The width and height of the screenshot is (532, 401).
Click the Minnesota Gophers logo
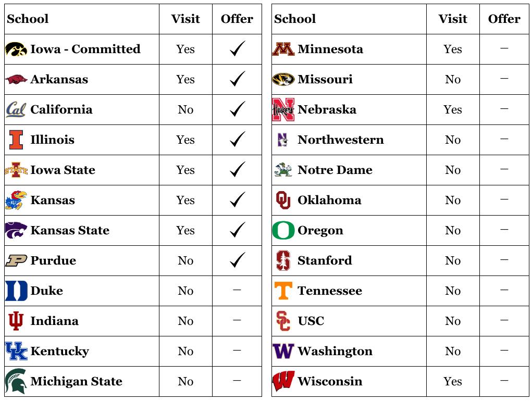(283, 49)
